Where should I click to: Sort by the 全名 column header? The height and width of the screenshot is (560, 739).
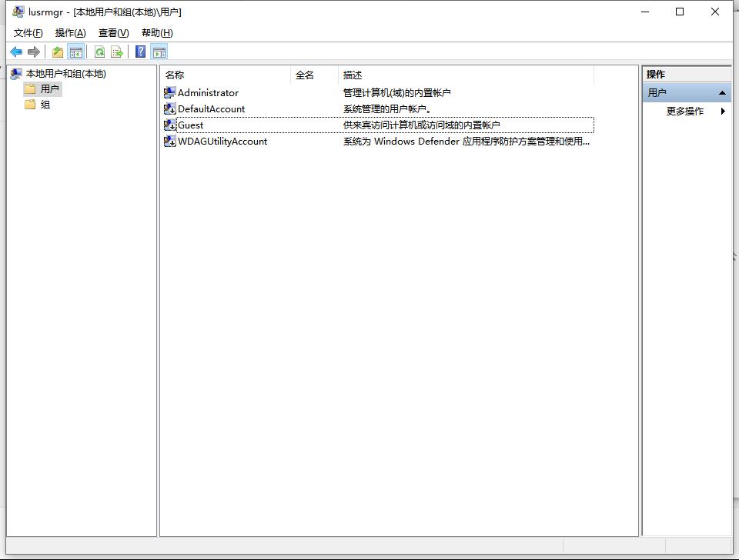click(314, 75)
